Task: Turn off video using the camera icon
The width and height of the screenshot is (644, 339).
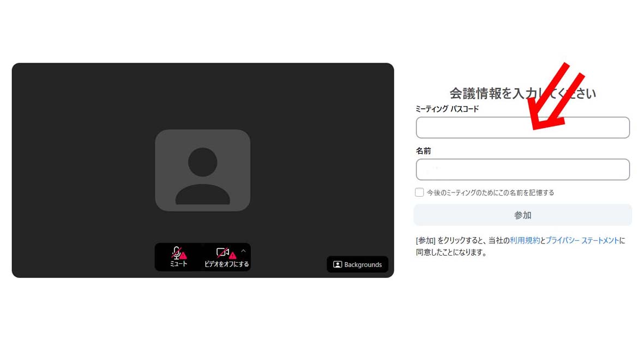Action: click(222, 252)
